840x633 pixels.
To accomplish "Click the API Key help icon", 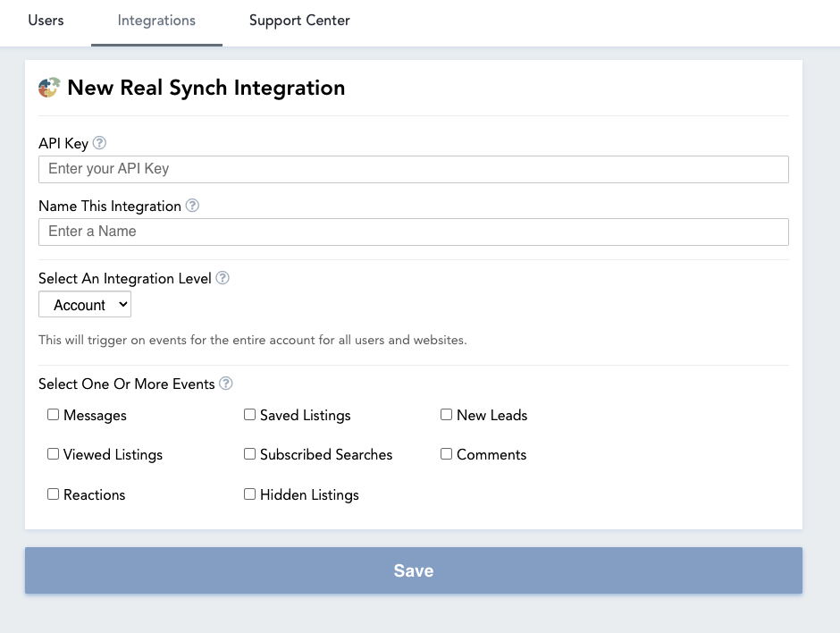I will [x=99, y=143].
